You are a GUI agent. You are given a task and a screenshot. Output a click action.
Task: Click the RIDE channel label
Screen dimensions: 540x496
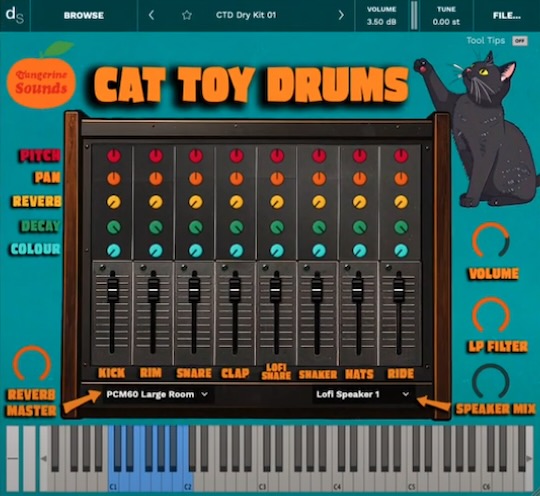[401, 374]
